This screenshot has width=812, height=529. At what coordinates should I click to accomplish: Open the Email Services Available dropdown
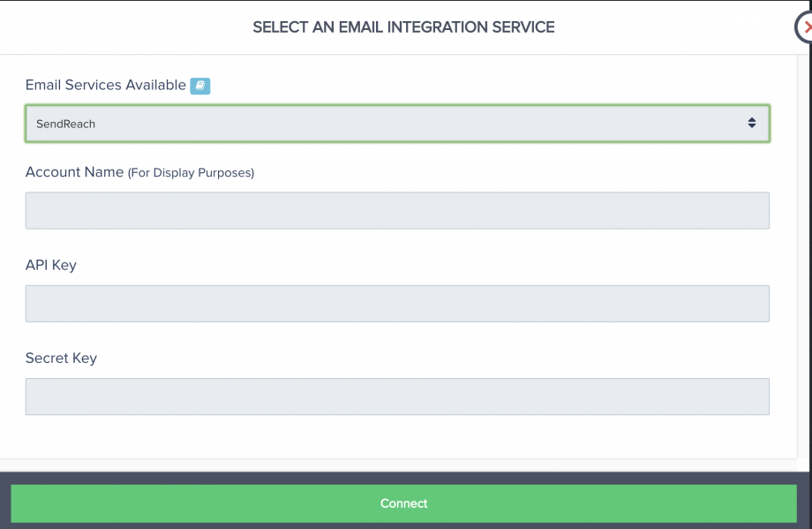click(397, 124)
